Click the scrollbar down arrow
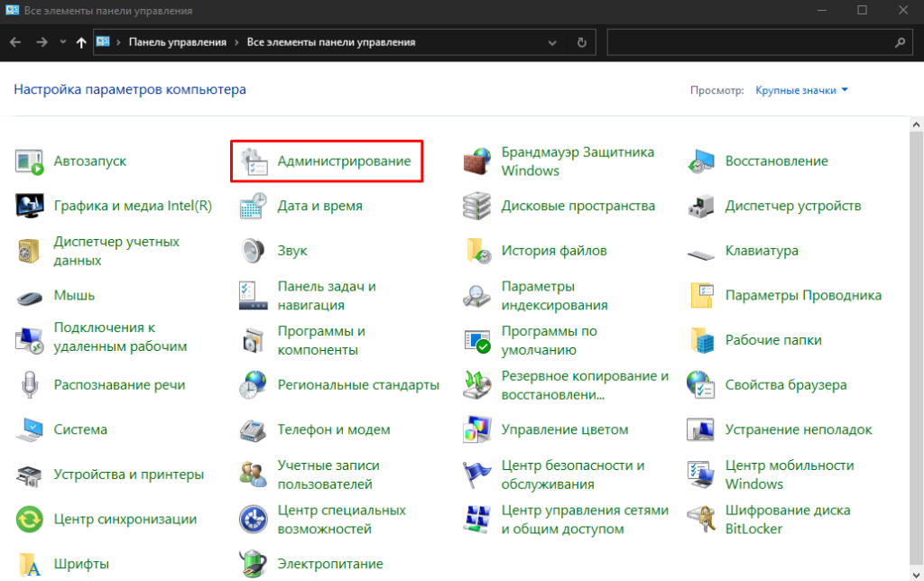924x581 pixels. 916,575
